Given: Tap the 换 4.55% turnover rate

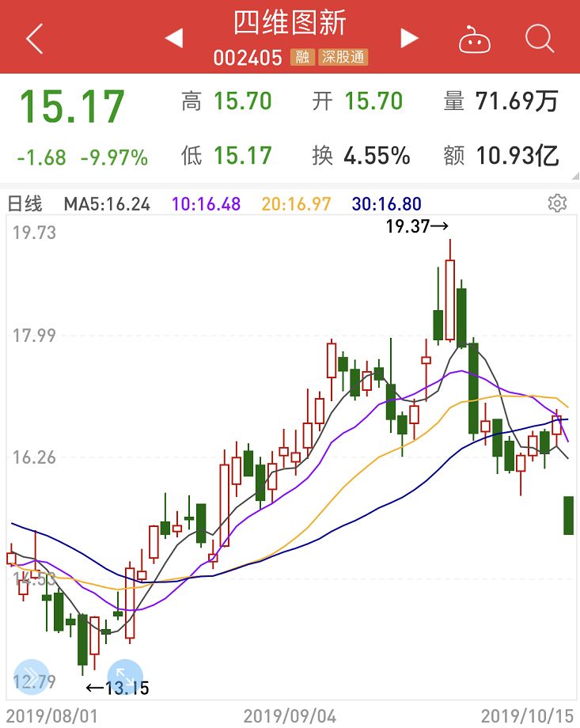Looking at the screenshot, I should coord(362,156).
